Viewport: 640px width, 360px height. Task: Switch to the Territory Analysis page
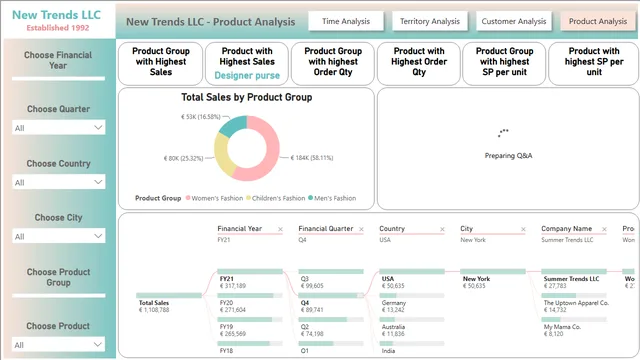pyautogui.click(x=429, y=21)
